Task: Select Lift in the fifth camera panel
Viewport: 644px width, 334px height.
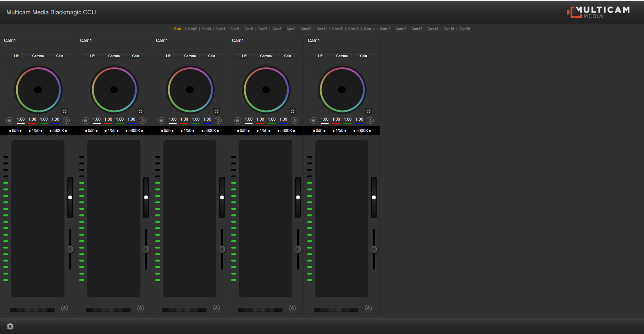Action: click(x=320, y=56)
